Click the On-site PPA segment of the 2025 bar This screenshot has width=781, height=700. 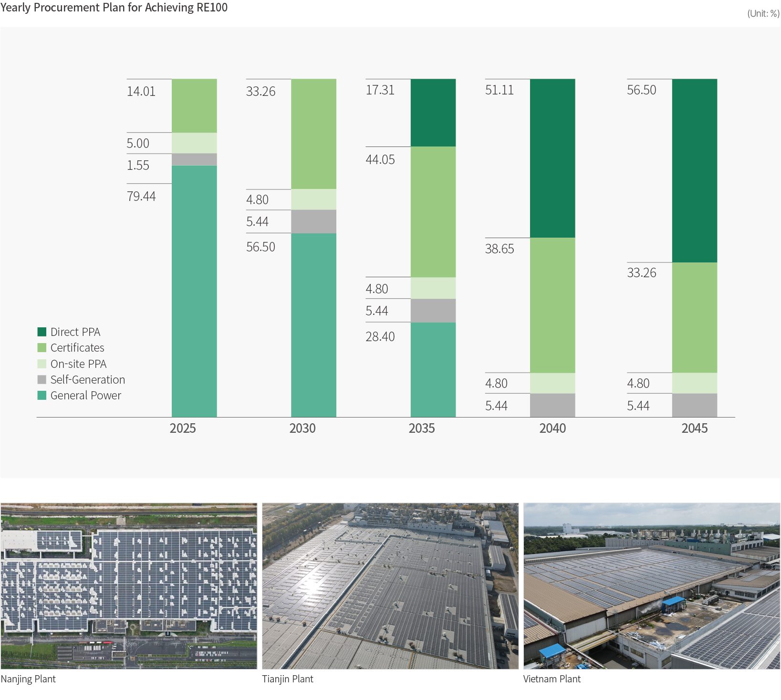(x=194, y=143)
